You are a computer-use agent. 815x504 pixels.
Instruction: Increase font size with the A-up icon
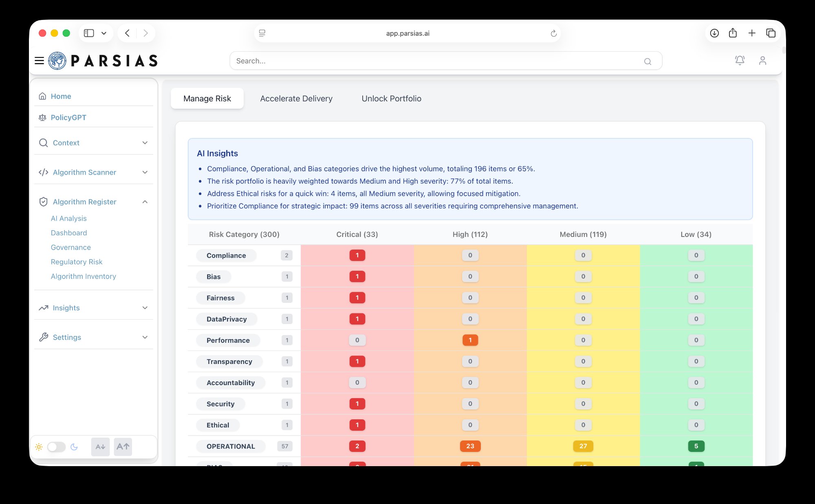122,447
